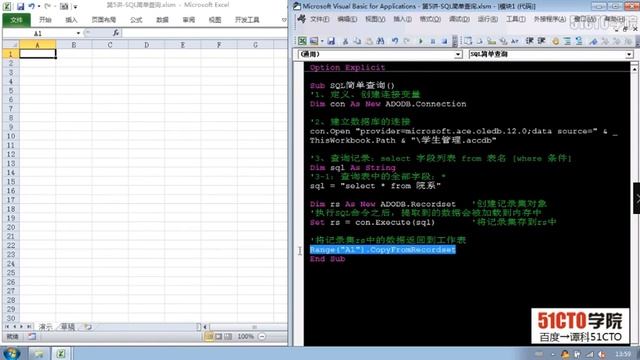Open the 开发工具 ribbon tab
This screenshot has width=640, height=360.
(247, 20)
